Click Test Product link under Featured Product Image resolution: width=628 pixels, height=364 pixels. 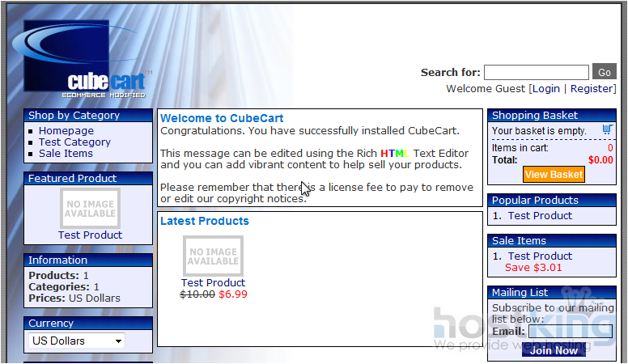(x=90, y=235)
